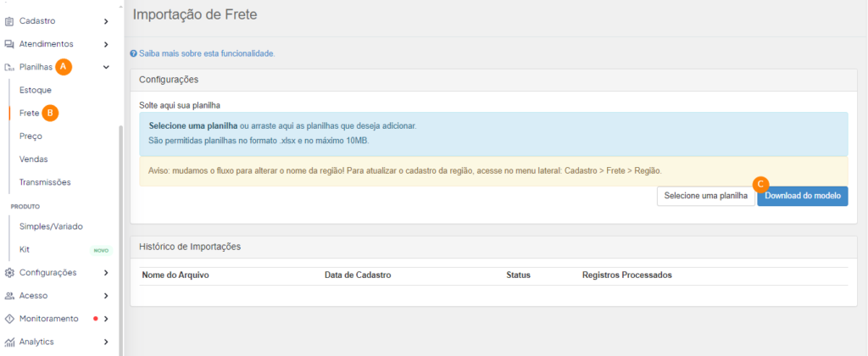868x356 pixels.
Task: Click the Analytics chart icon
Action: click(9, 342)
